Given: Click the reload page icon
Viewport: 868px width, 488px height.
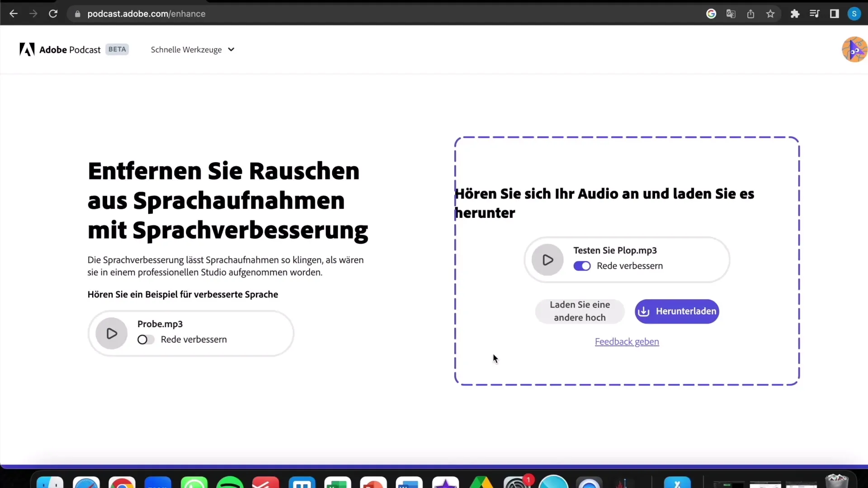Looking at the screenshot, I should click(53, 14).
